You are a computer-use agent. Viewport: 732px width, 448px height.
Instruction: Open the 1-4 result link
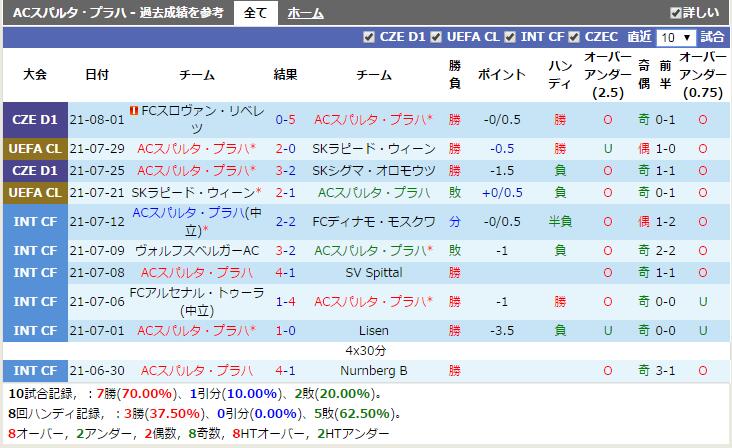pyautogui.click(x=285, y=302)
